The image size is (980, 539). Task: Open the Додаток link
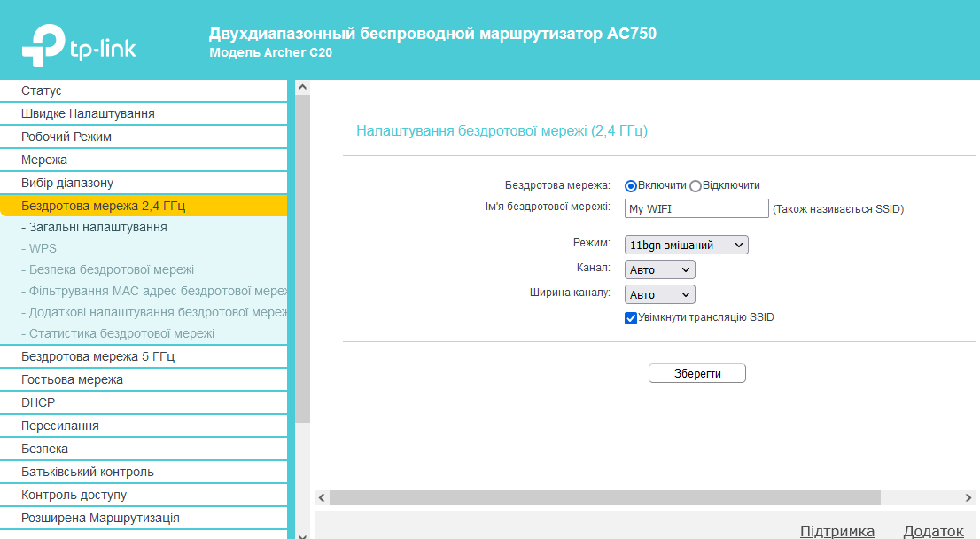pos(933,532)
